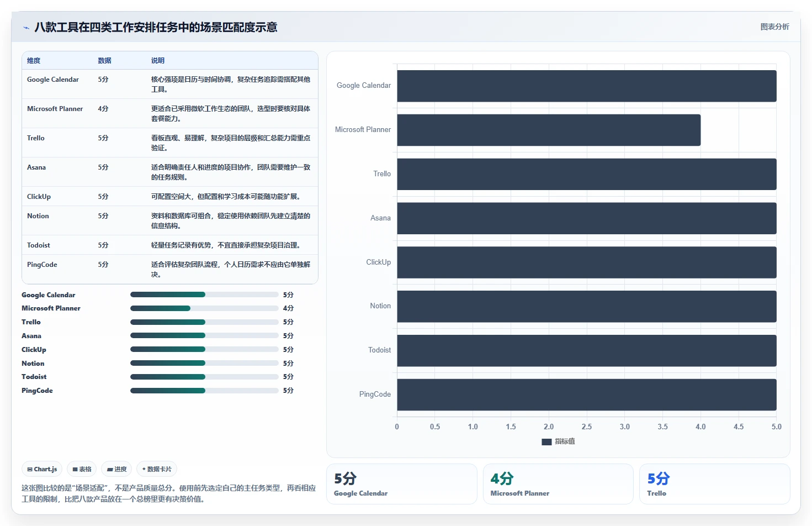Select the Chart.js tag chip
This screenshot has width=812, height=526.
pyautogui.click(x=42, y=469)
